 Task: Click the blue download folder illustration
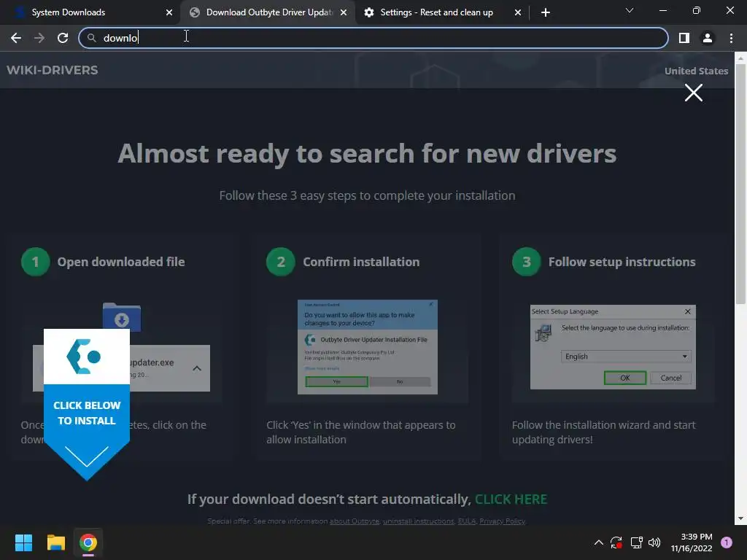tap(122, 316)
